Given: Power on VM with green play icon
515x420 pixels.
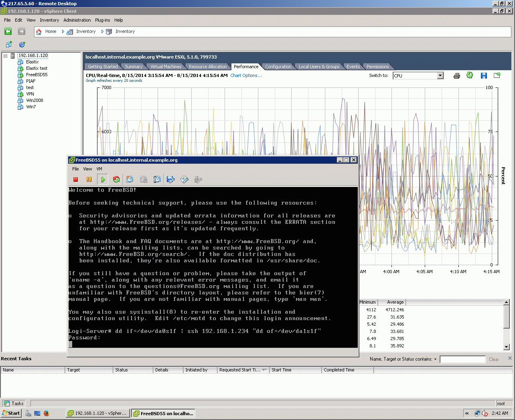Looking at the screenshot, I should (x=103, y=180).
